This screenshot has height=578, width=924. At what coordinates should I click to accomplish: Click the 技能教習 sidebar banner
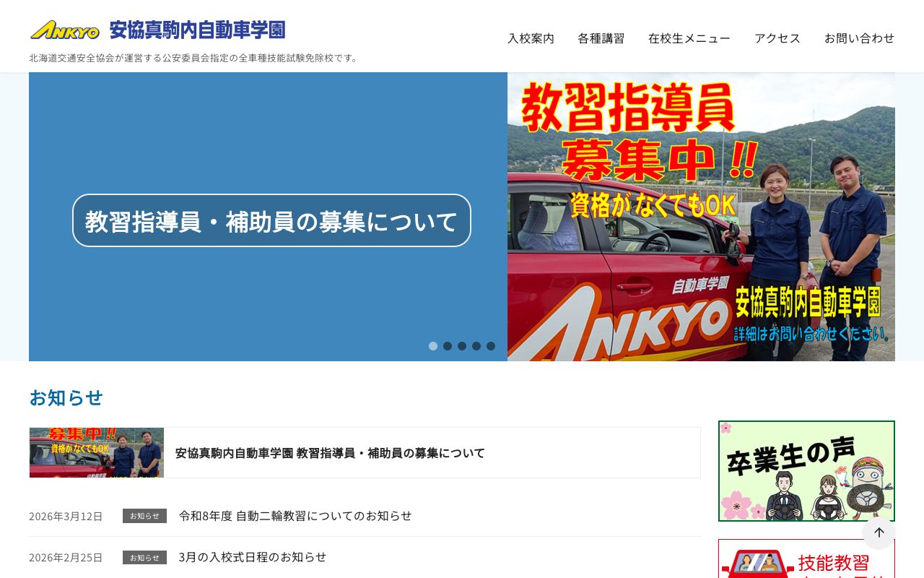point(806,560)
